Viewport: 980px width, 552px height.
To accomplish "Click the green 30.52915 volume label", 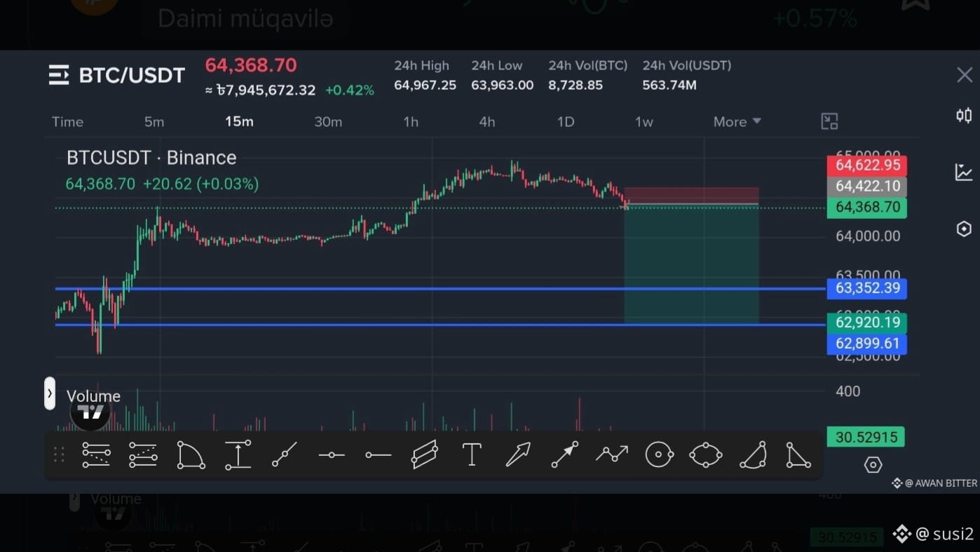I will click(866, 437).
